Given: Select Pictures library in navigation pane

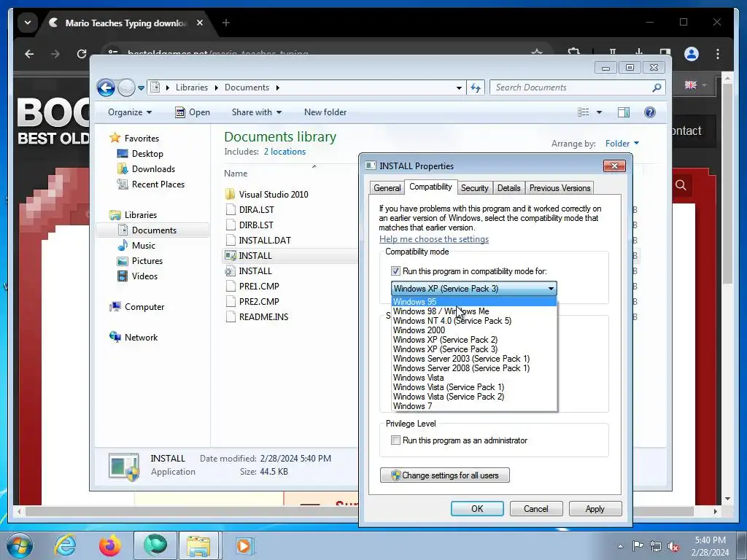Looking at the screenshot, I should (147, 261).
